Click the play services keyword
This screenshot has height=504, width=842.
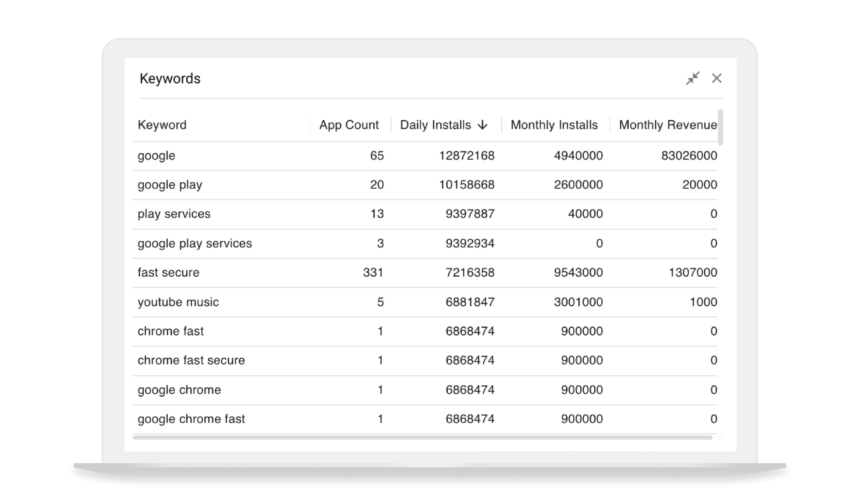tap(174, 214)
